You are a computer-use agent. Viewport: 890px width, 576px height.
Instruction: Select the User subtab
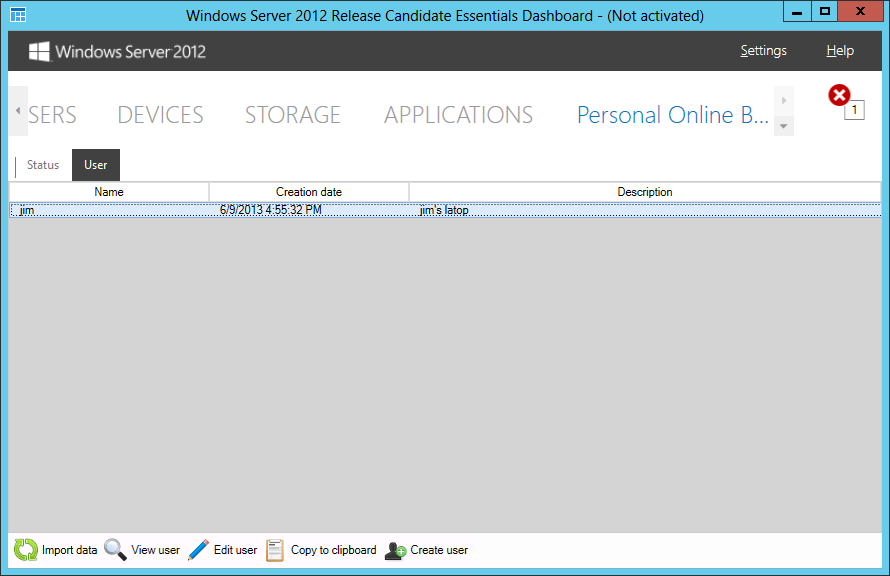(x=96, y=165)
